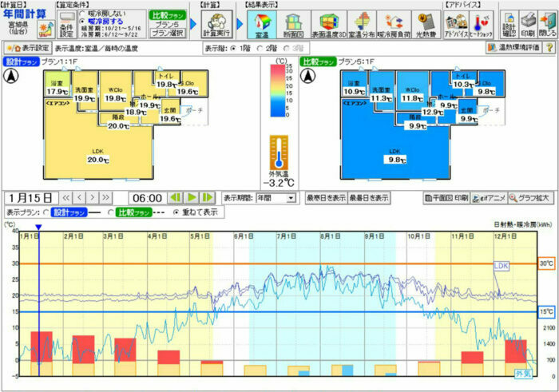Click the blue timeline marker triangle
Screen dimensions: 559x392
(x=39, y=228)
